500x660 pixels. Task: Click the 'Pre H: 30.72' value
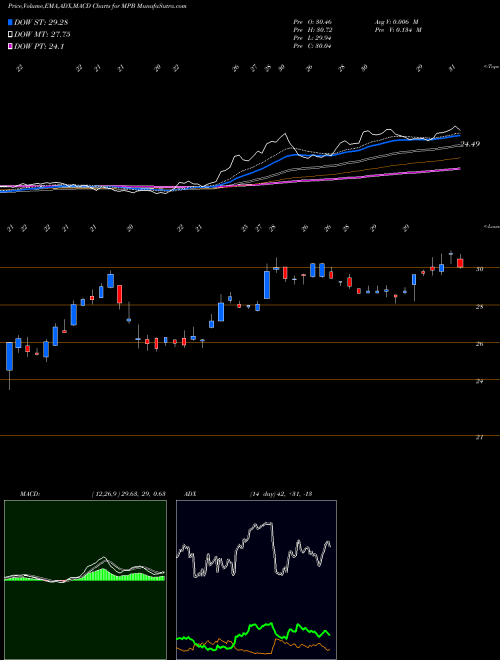(312, 30)
